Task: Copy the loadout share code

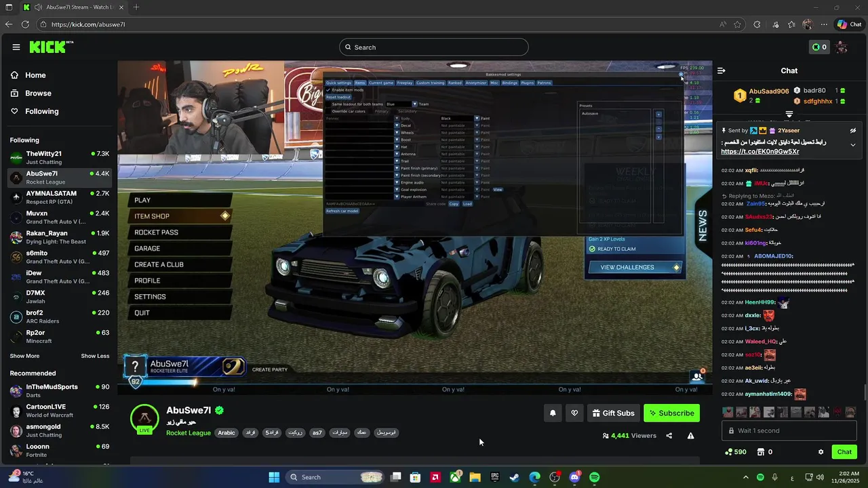Action: [x=454, y=204]
